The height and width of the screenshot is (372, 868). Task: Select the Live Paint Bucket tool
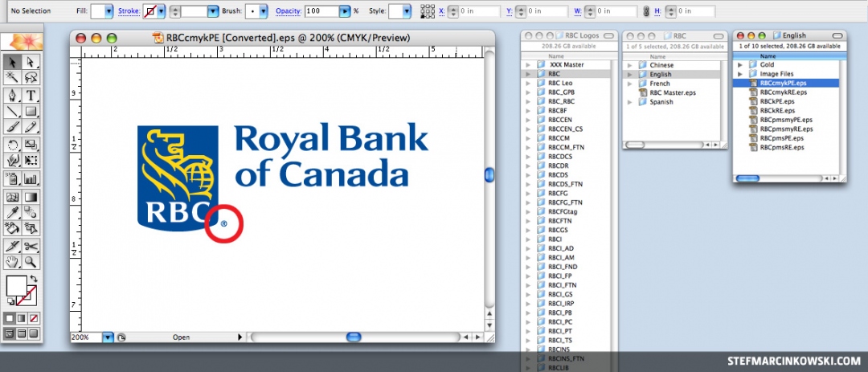pyautogui.click(x=13, y=228)
